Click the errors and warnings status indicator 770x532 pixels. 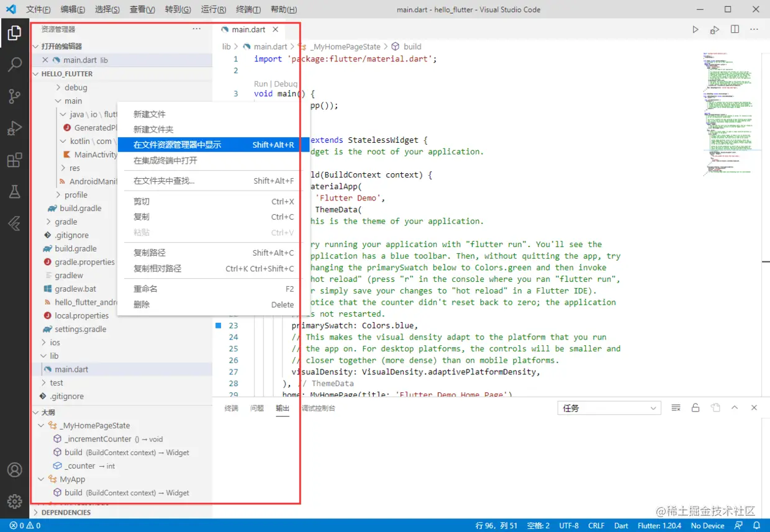[25, 525]
